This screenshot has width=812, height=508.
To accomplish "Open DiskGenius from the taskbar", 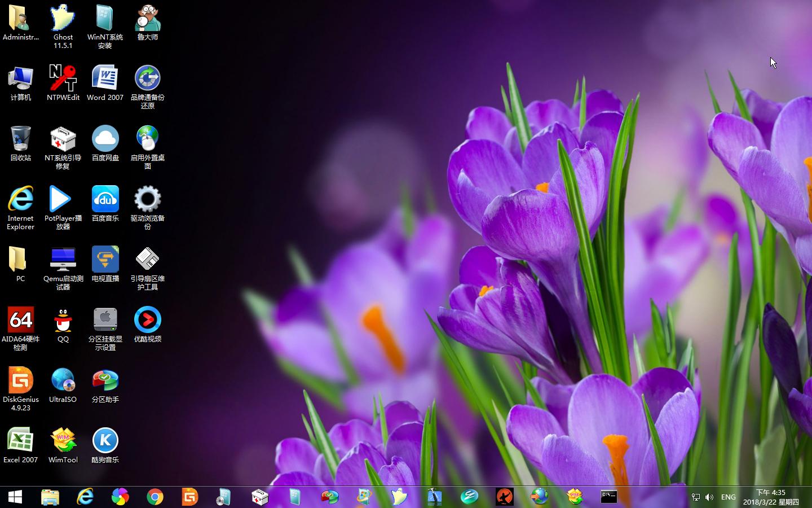I will click(190, 497).
